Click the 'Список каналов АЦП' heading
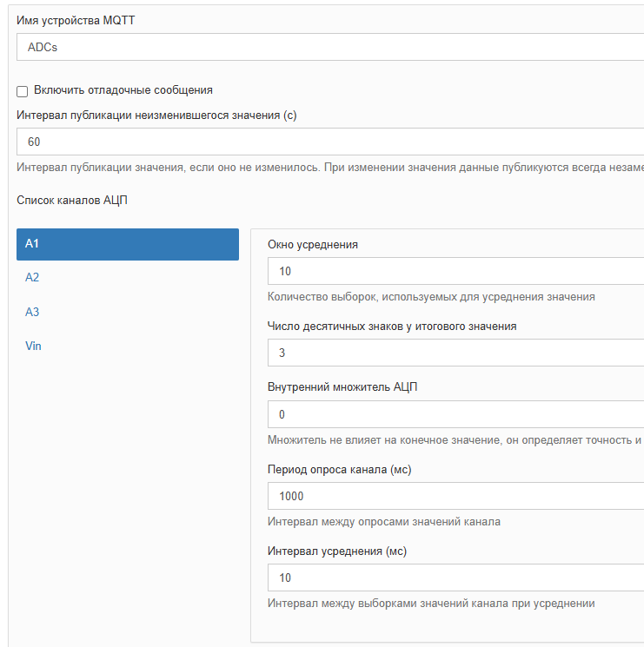 tap(72, 201)
